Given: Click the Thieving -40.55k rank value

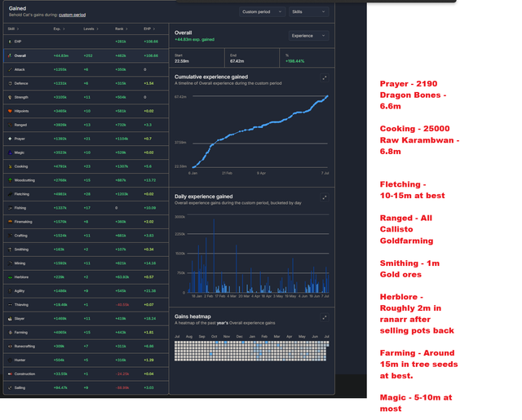Looking at the screenshot, I should [122, 305].
